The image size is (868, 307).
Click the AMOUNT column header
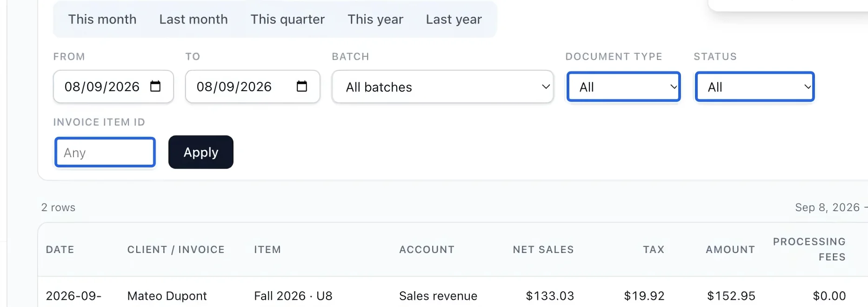coord(730,249)
